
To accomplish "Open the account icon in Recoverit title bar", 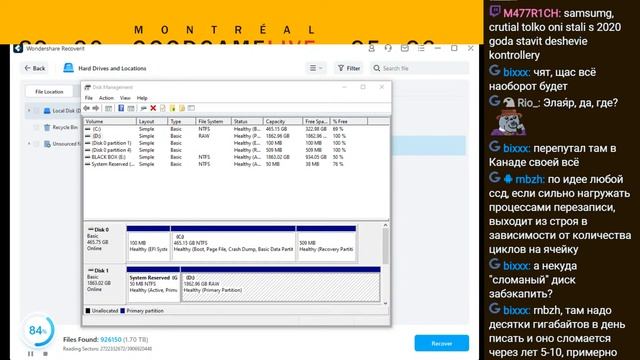I will click(371, 48).
